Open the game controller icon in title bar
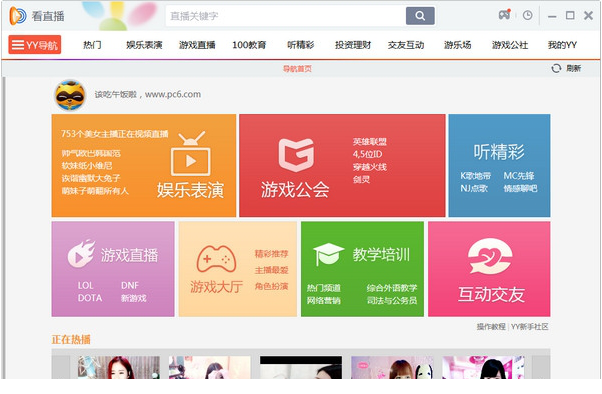This screenshot has height=394, width=602. pyautogui.click(x=504, y=15)
